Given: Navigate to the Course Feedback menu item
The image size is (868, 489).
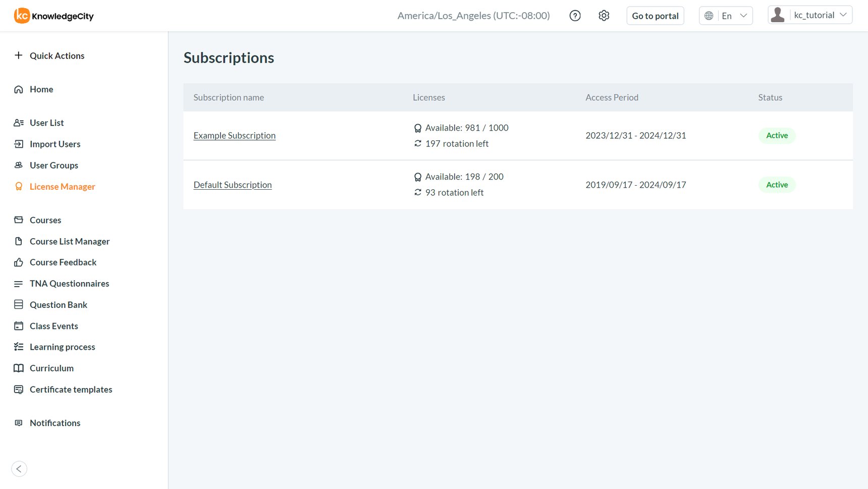Looking at the screenshot, I should 63,262.
